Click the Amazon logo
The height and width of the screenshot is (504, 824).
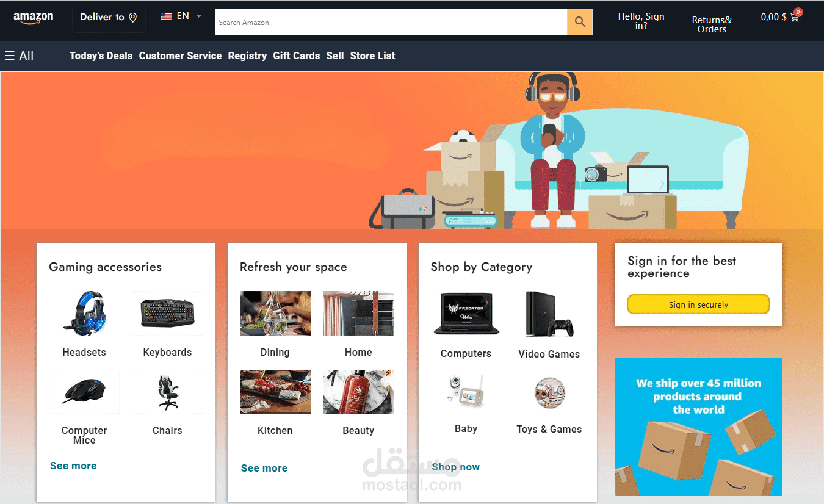click(x=34, y=18)
